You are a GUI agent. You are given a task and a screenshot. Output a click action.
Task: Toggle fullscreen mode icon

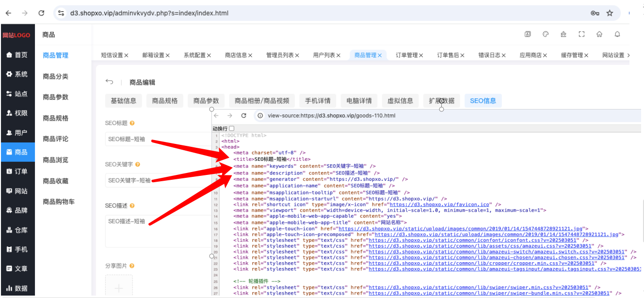point(581,34)
